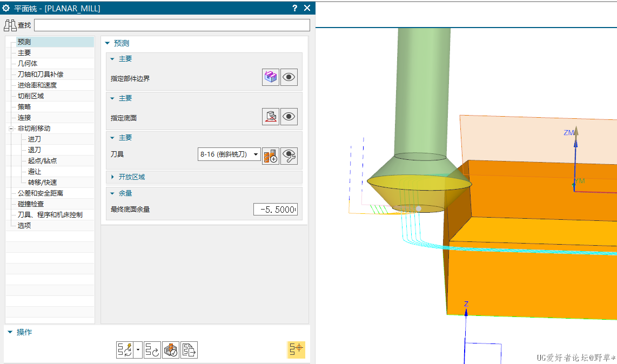Click the generate tool path icon
Viewport: 617px width, 364px height.
[x=125, y=350]
